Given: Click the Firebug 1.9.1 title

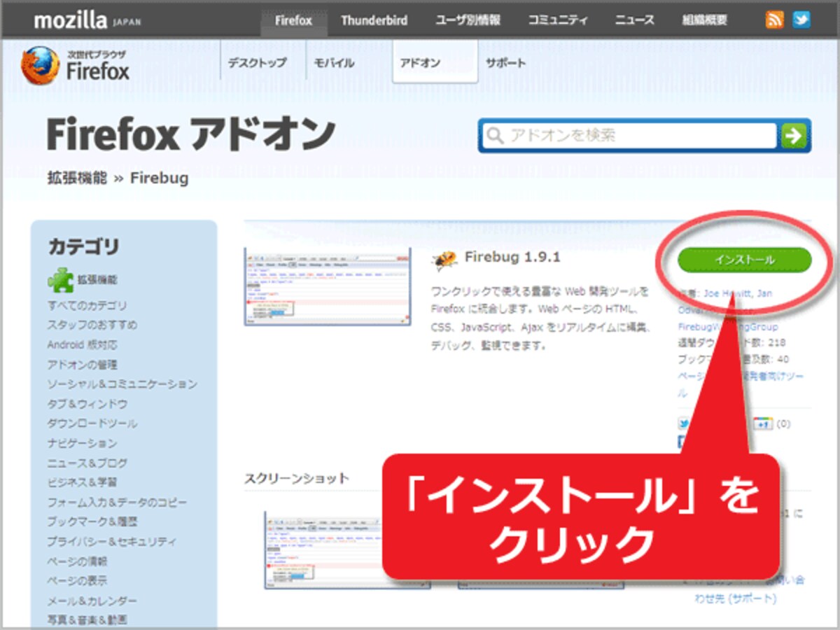Looking at the screenshot, I should coord(512,258).
